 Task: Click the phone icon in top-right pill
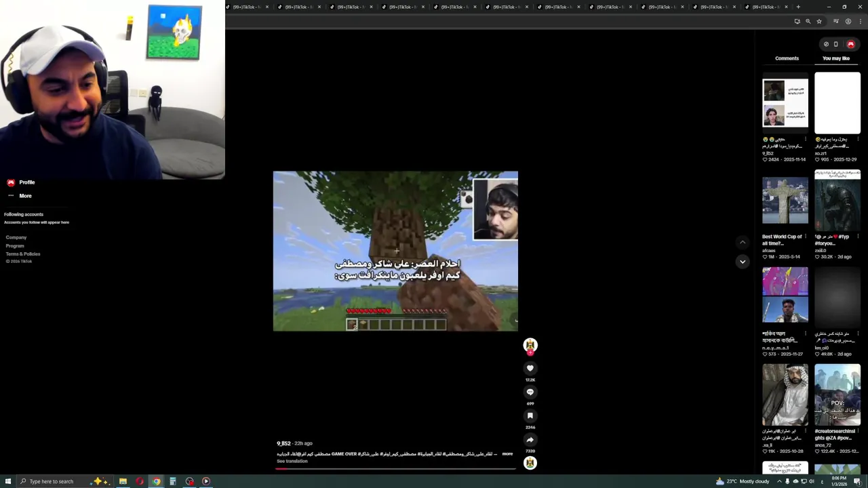point(835,44)
